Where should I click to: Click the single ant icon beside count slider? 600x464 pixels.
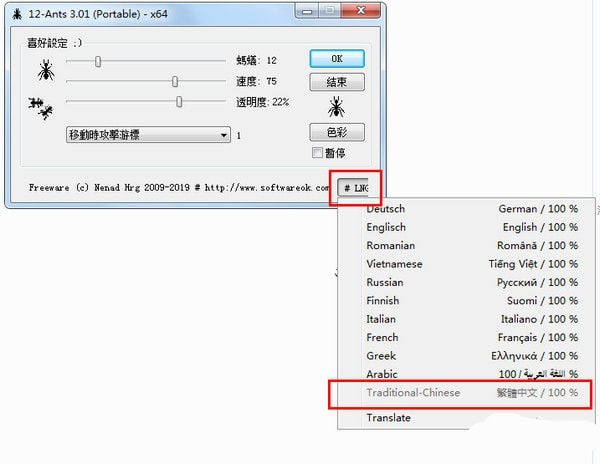click(x=46, y=70)
